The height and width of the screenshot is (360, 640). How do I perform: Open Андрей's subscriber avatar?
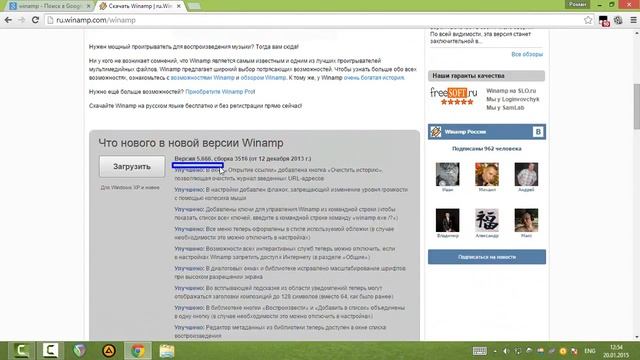tap(526, 174)
